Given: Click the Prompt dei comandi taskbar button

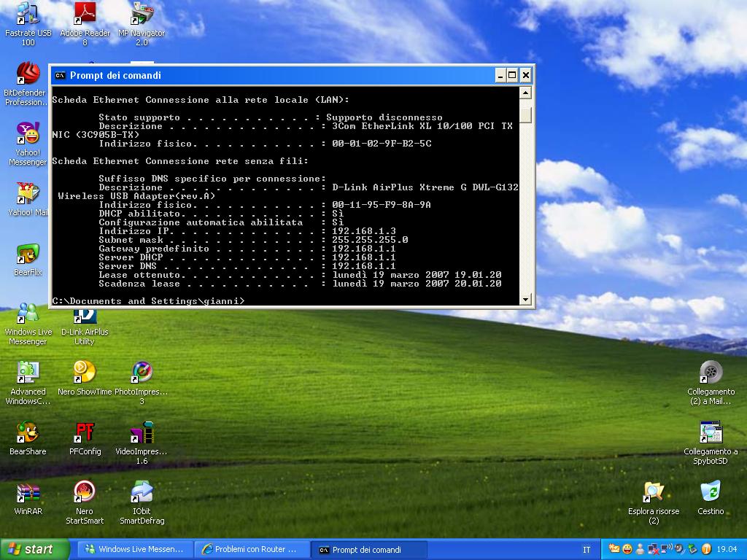Looking at the screenshot, I should pyautogui.click(x=368, y=550).
